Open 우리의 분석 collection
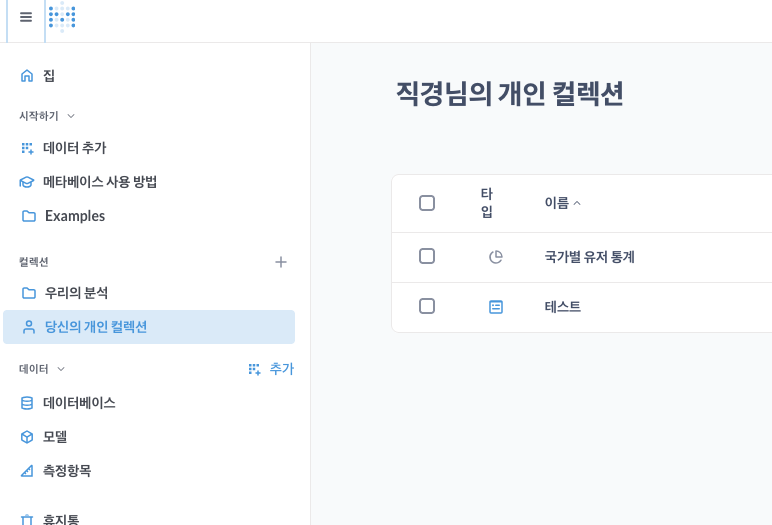 [76, 293]
